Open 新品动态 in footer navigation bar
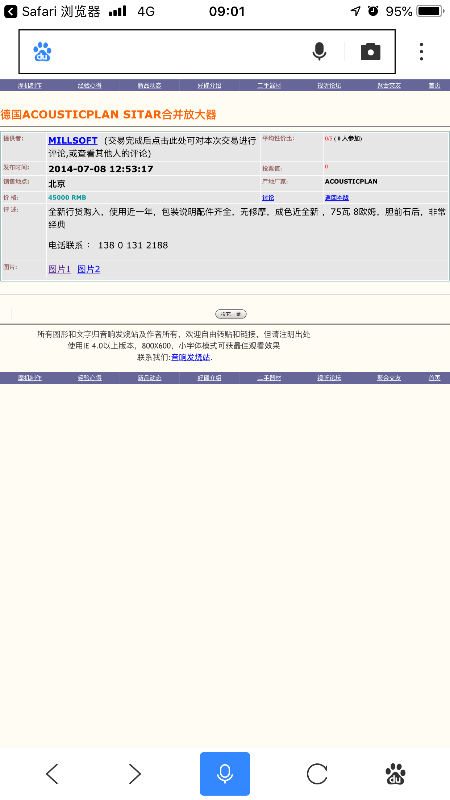 click(x=149, y=378)
